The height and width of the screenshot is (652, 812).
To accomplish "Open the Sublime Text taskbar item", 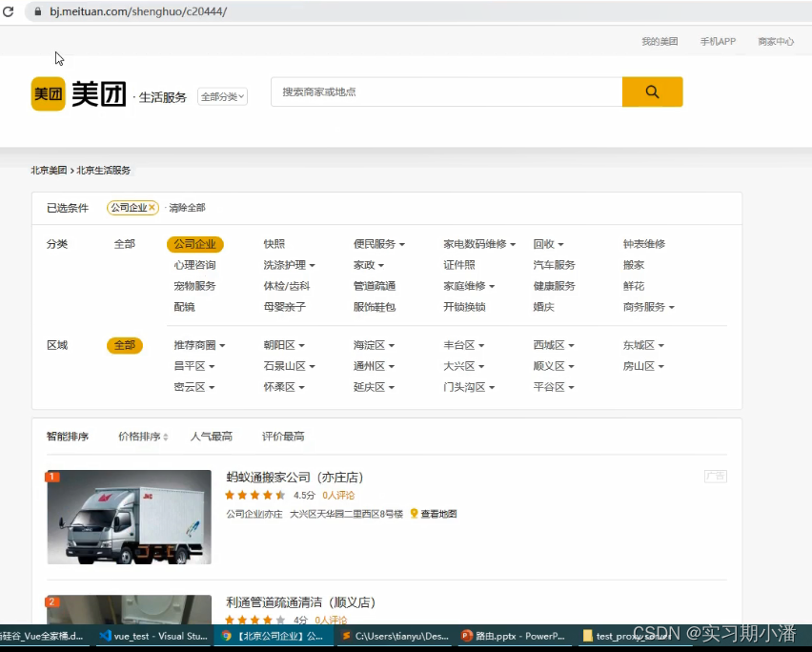I will tap(395, 636).
